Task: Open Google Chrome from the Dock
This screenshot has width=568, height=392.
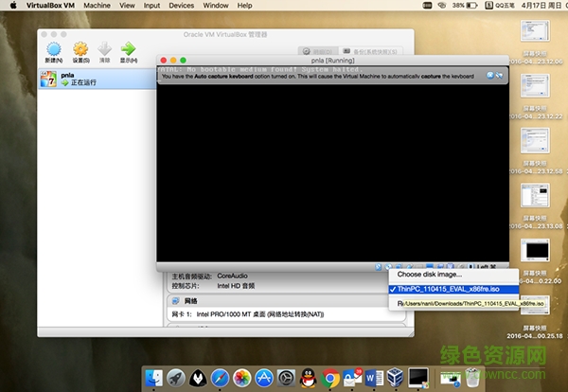Action: [x=331, y=379]
